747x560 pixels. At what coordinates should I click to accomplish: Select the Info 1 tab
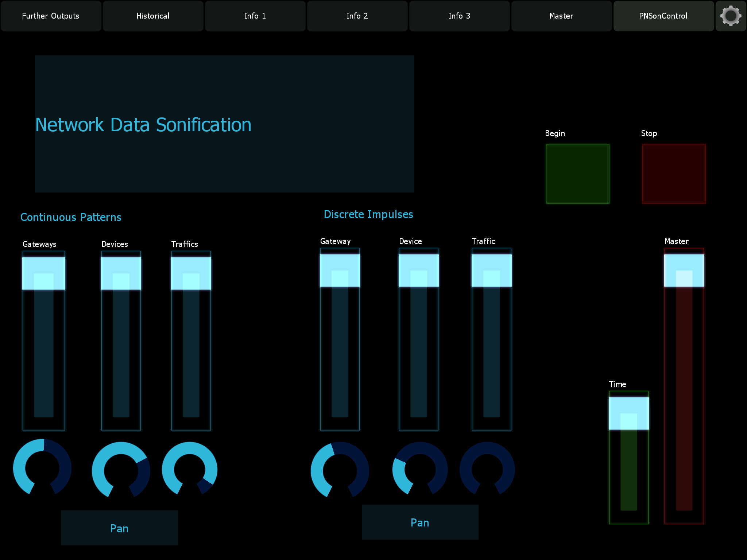pyautogui.click(x=255, y=16)
